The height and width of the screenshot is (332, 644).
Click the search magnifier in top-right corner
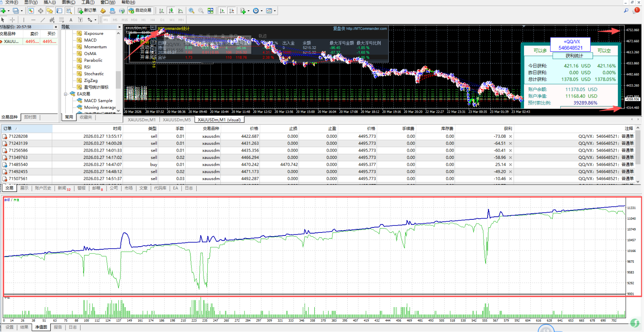coord(626,11)
